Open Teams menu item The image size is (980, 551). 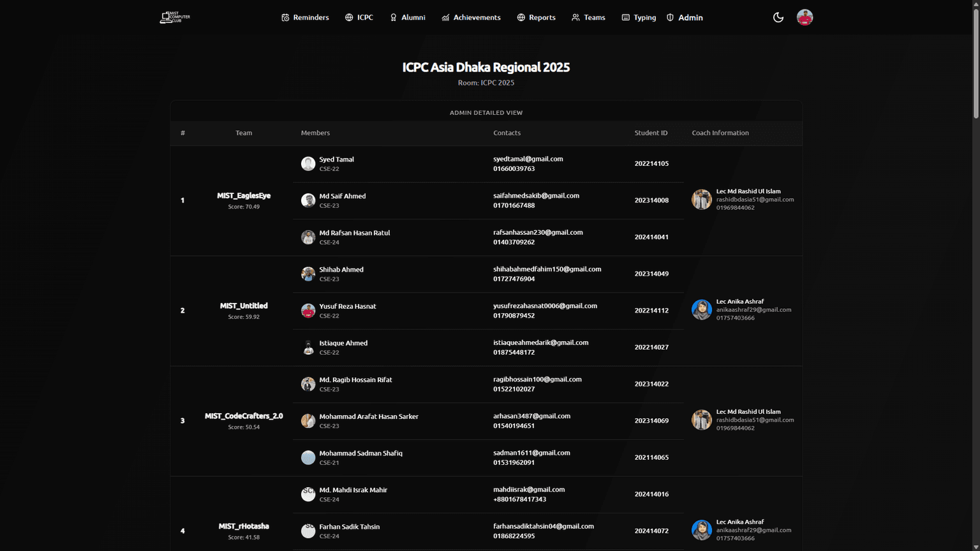588,17
